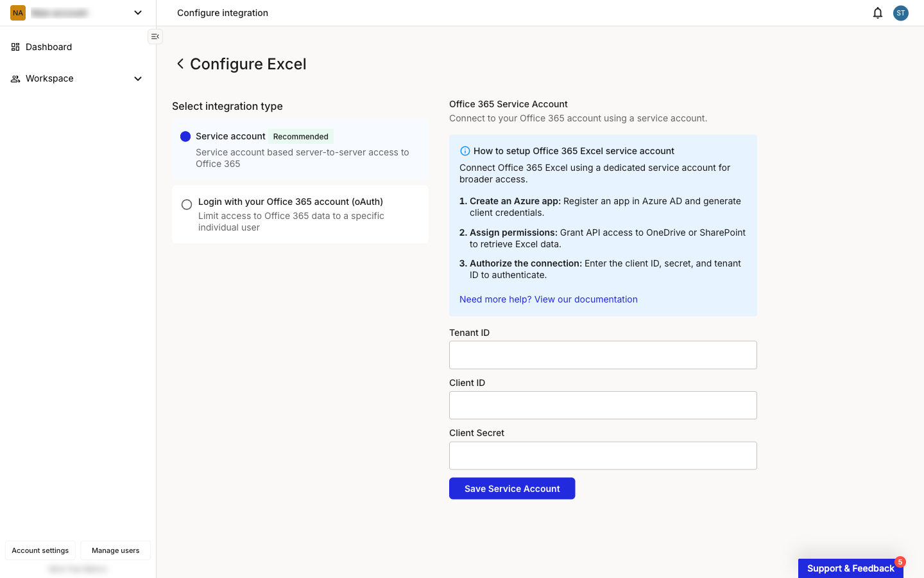This screenshot has height=578, width=924.
Task: Click the notification count badge on Support
Action: [900, 562]
